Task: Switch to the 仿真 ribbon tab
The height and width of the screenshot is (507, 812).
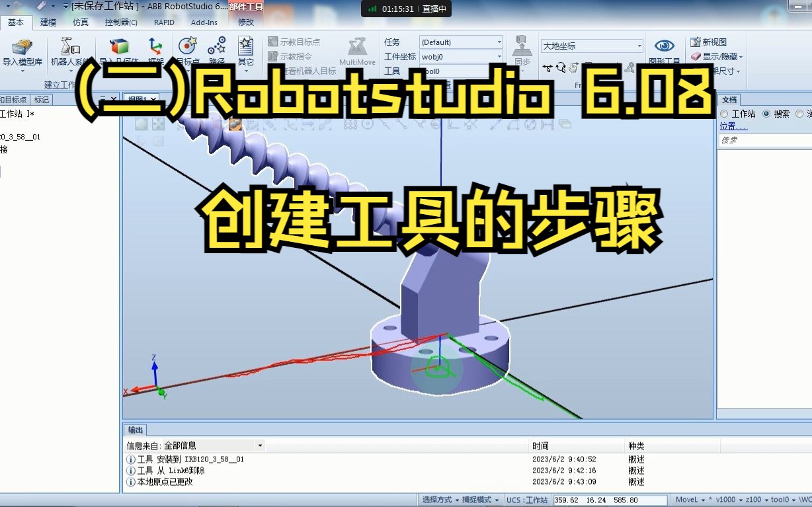Action: click(79, 22)
